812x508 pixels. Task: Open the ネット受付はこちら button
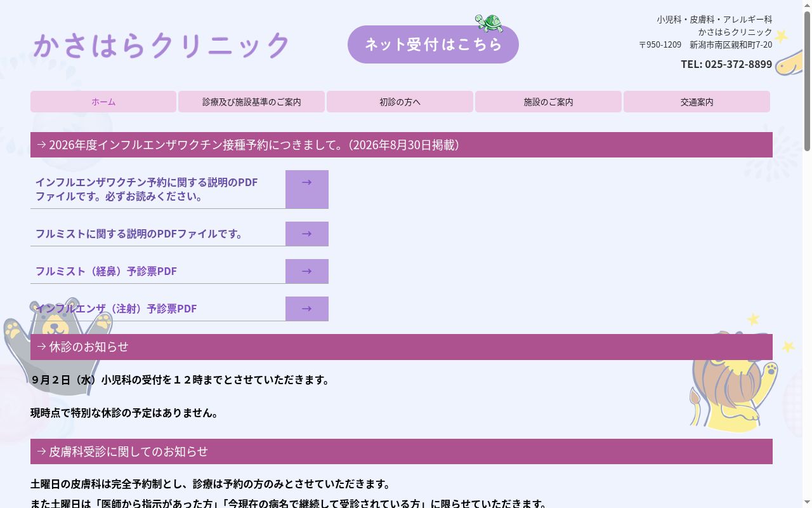coord(433,44)
